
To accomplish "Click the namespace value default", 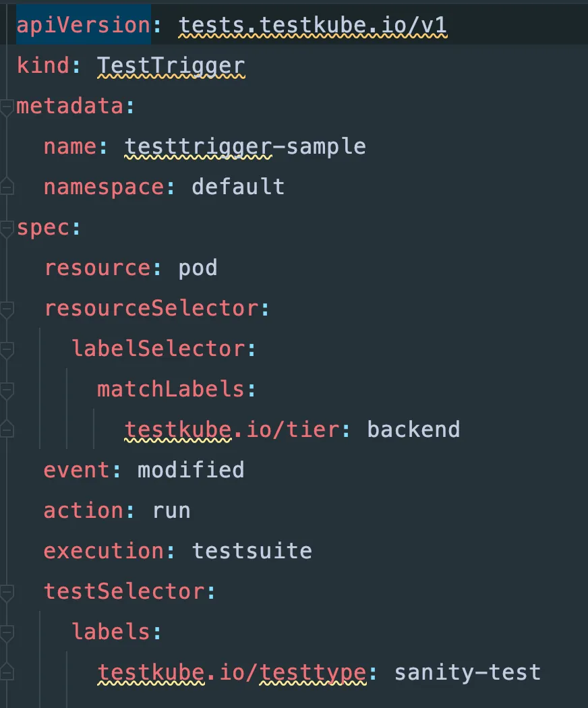I will [x=238, y=187].
